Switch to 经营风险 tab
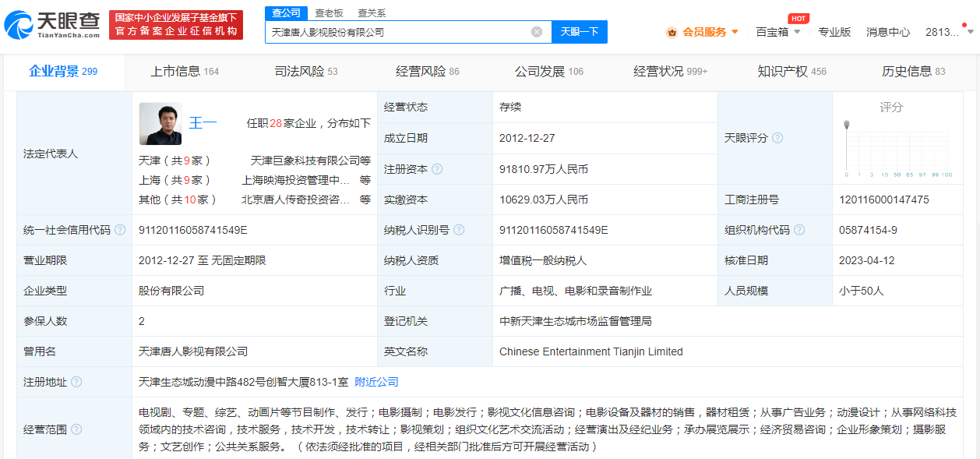This screenshot has width=980, height=459. (428, 72)
